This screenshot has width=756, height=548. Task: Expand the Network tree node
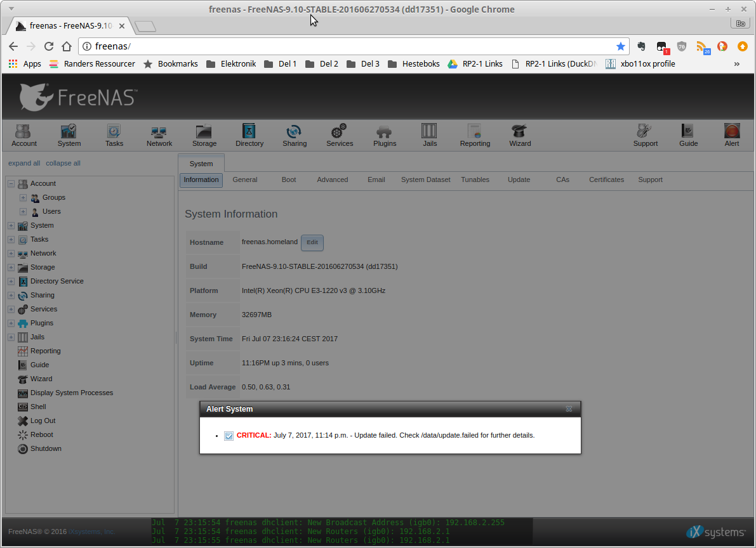tap(11, 254)
